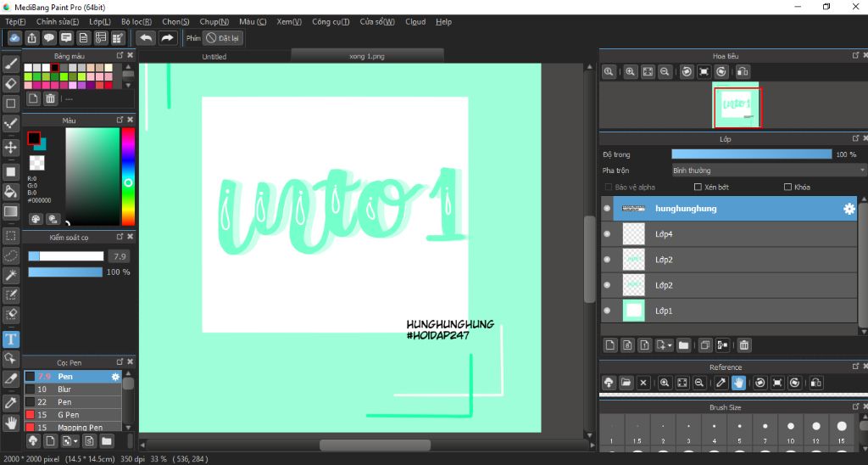The image size is (868, 465).
Task: Click the navigator thumbnail preview
Action: (737, 105)
